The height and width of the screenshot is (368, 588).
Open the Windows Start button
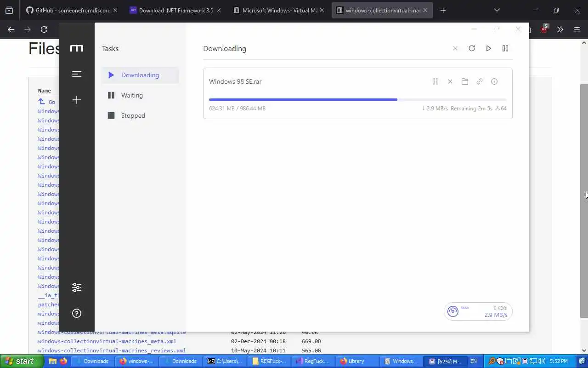[x=22, y=361]
